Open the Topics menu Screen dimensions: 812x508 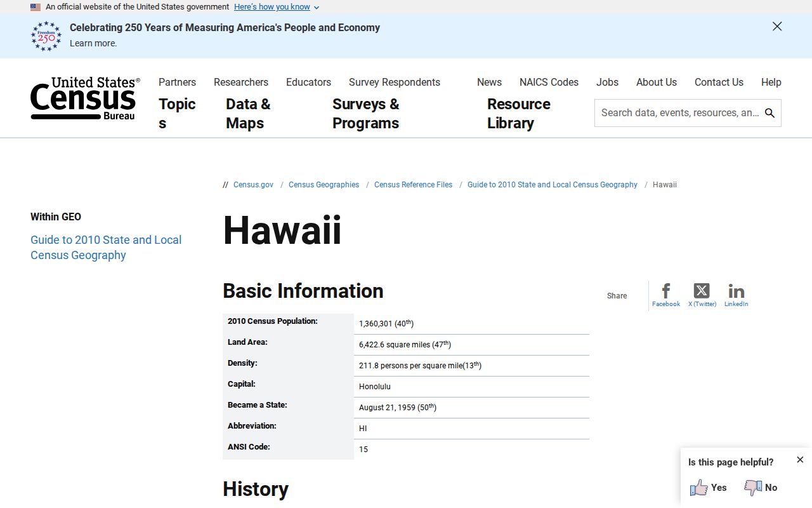[x=177, y=114]
